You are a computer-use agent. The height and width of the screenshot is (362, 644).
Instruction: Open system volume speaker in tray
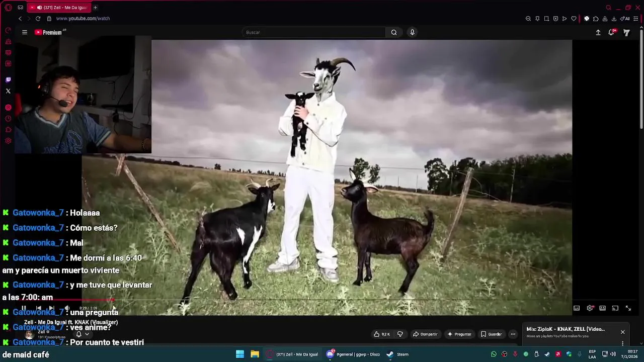click(x=613, y=354)
